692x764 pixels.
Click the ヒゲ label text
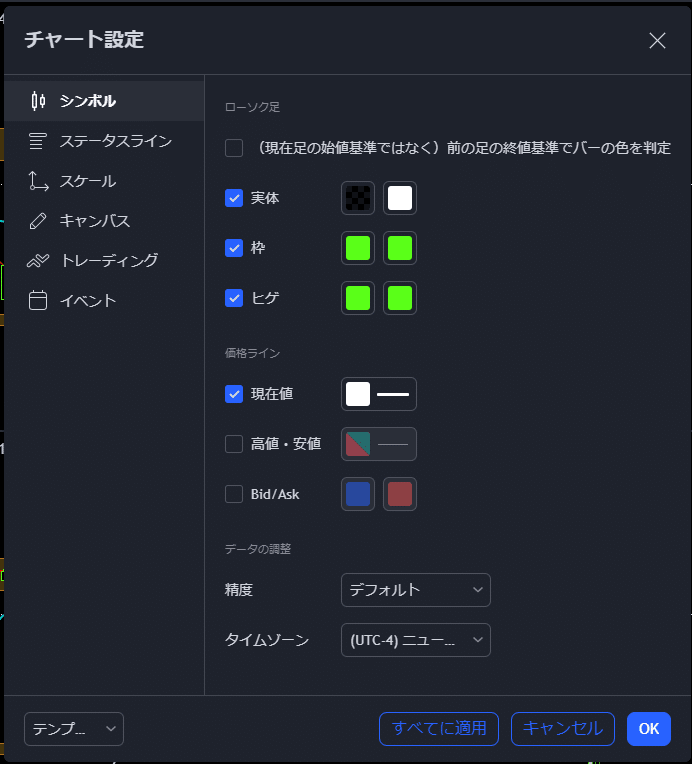point(265,298)
